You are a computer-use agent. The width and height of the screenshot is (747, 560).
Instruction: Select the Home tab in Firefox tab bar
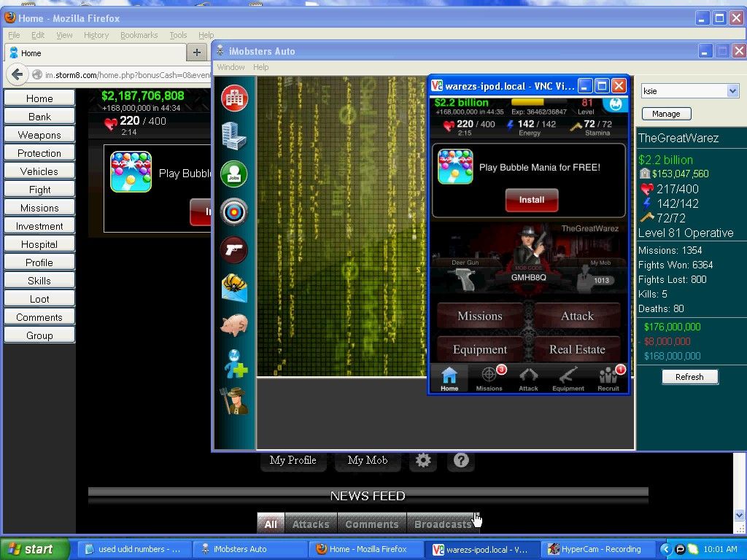tap(96, 52)
